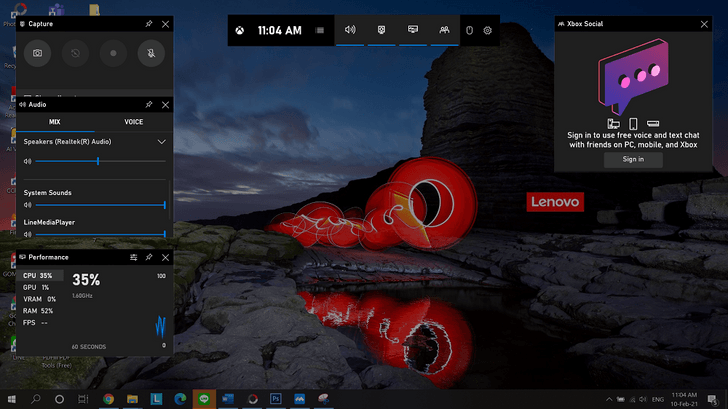728x409 pixels.
Task: Mute the Speakers master volume icon
Action: (27, 161)
